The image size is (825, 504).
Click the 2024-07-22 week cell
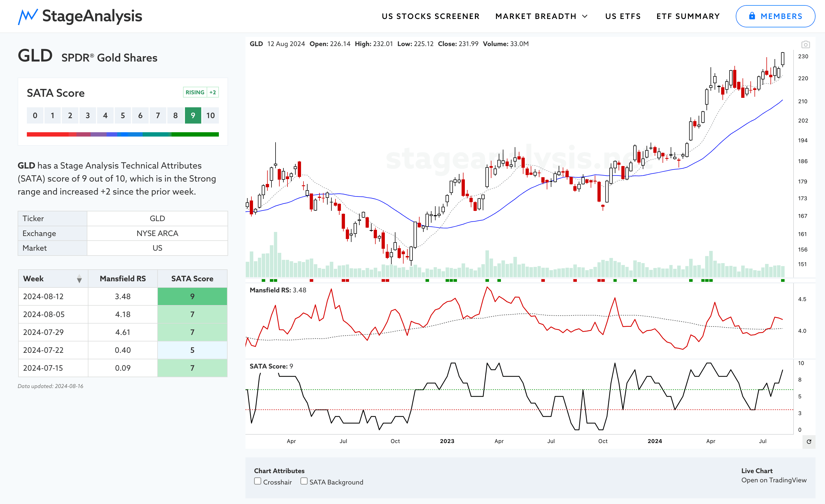click(53, 350)
